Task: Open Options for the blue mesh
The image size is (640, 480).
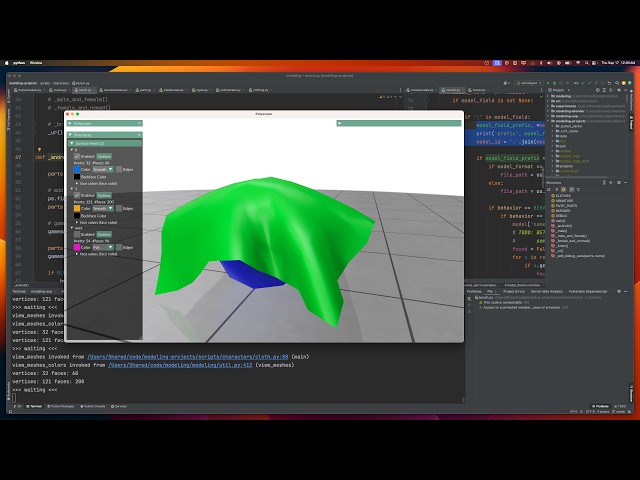Action: 104,156
